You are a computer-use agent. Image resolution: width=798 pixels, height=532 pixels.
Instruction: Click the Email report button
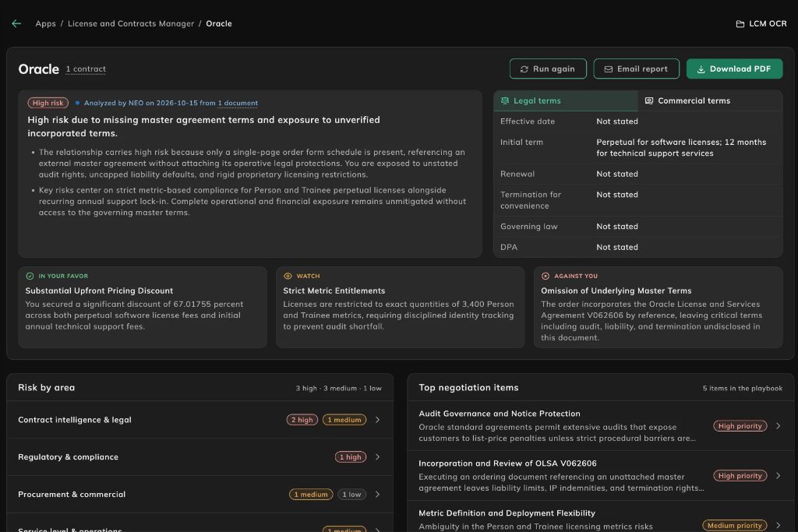[636, 69]
